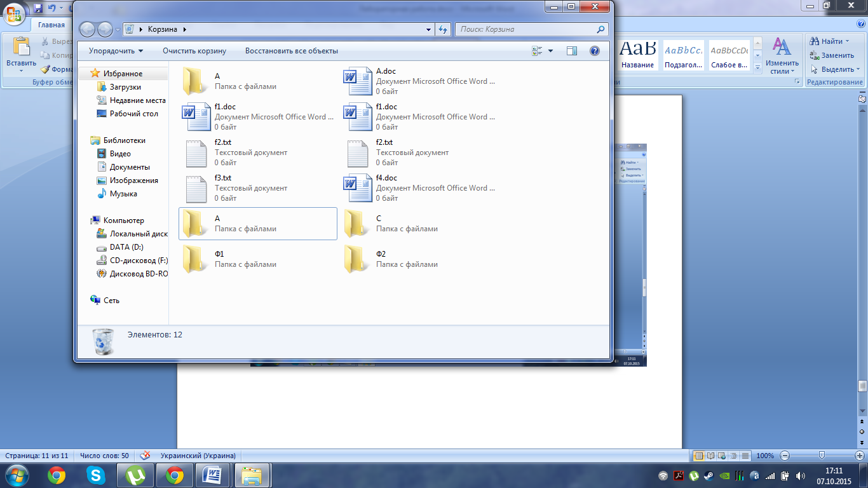Open Steam from the system tray
Viewport: 868px width, 488px height.
point(709,475)
